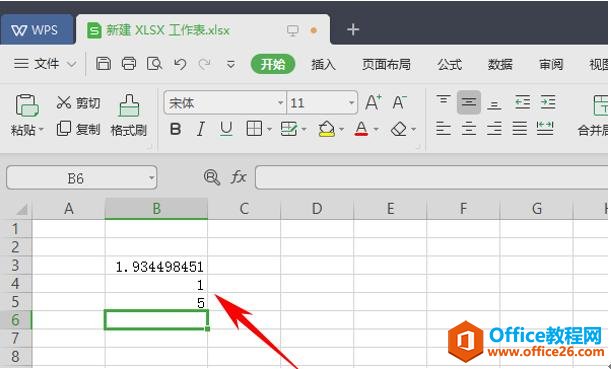Click the Clear eraser icon
The image size is (611, 369).
coord(399,129)
